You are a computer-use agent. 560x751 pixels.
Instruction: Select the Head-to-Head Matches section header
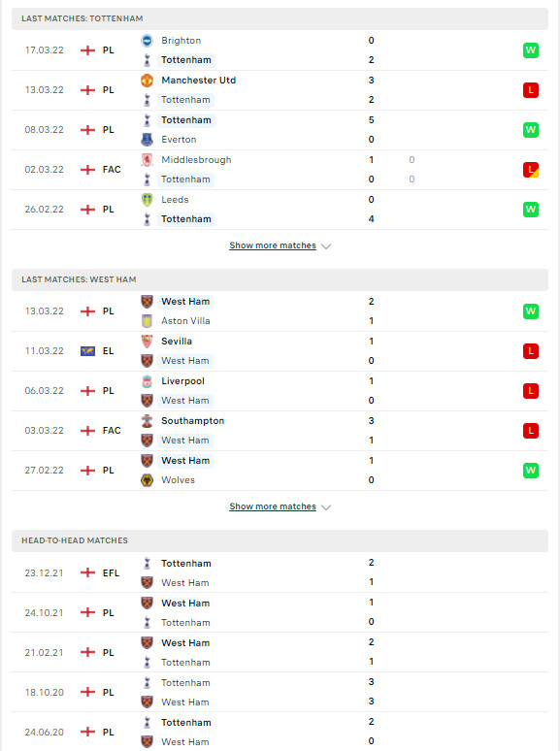(x=280, y=540)
